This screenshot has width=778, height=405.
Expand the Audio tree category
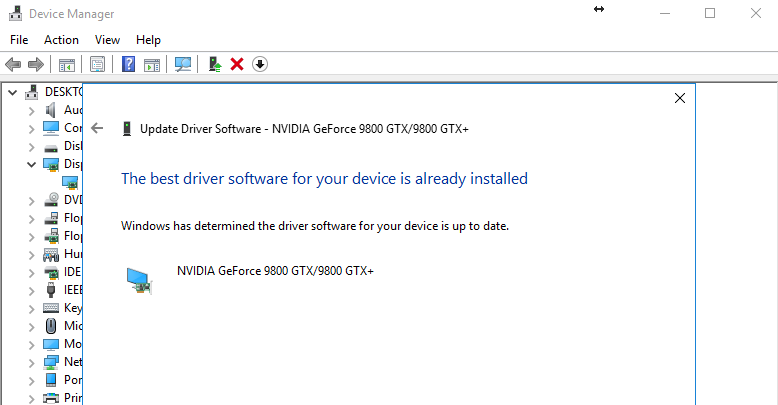tap(31, 111)
